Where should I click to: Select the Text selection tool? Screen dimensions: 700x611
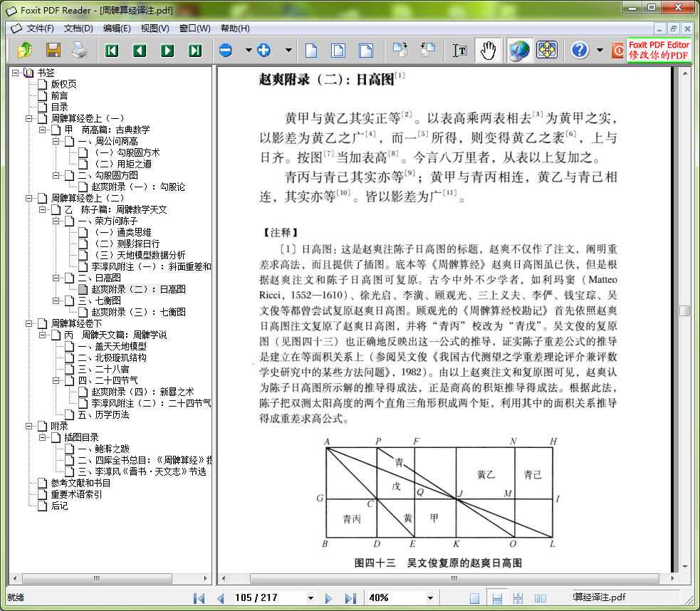pyautogui.click(x=461, y=51)
